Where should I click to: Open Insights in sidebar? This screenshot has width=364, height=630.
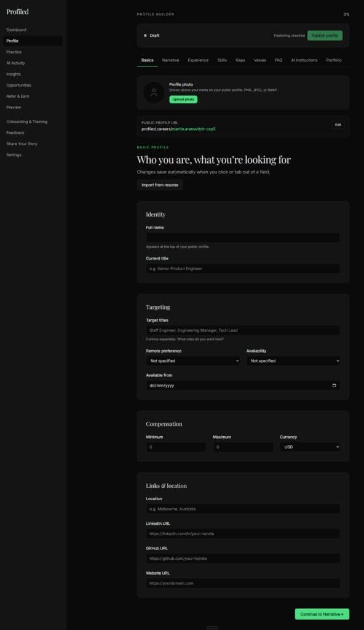[14, 74]
